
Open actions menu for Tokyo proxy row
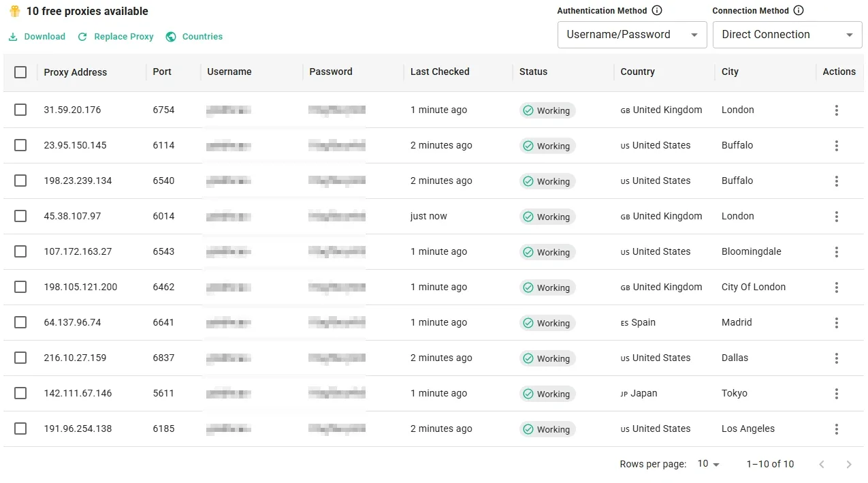(836, 394)
